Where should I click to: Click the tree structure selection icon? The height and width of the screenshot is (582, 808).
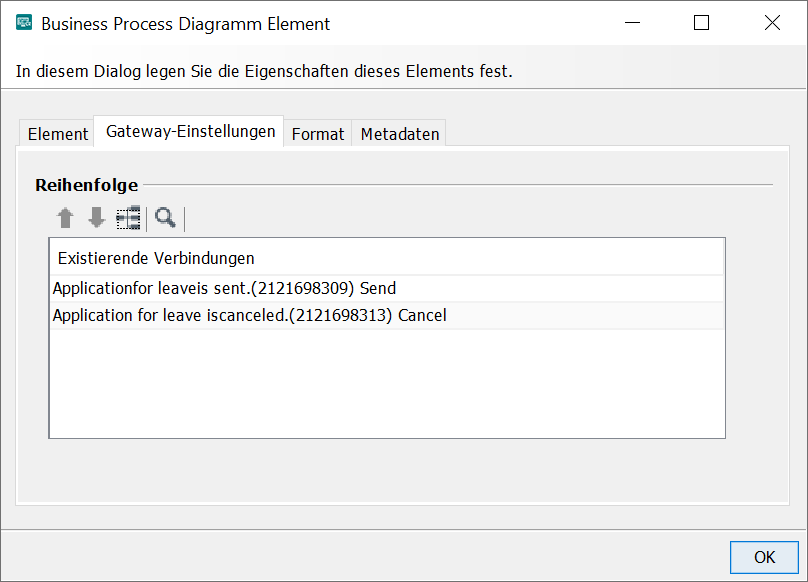[128, 218]
